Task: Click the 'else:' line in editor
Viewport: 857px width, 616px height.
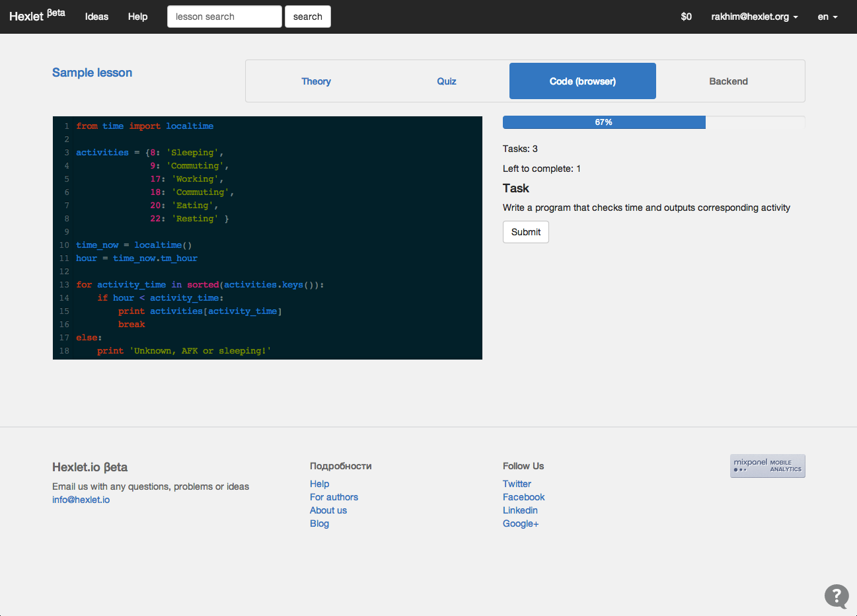Action: point(89,338)
